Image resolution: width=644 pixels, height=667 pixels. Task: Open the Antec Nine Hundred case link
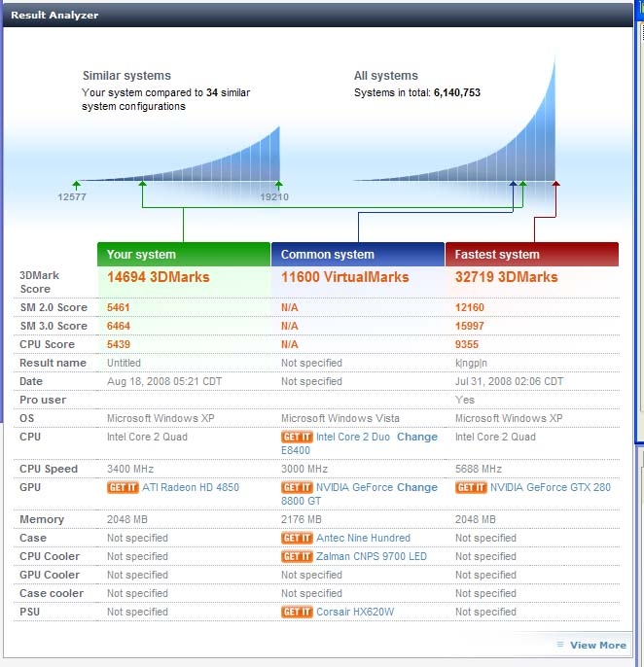coord(363,538)
